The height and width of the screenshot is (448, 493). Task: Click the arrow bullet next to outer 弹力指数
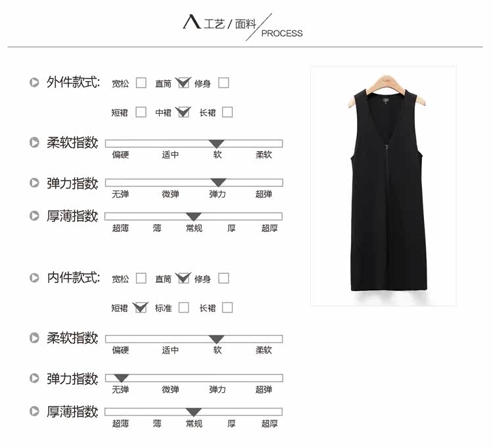34,183
